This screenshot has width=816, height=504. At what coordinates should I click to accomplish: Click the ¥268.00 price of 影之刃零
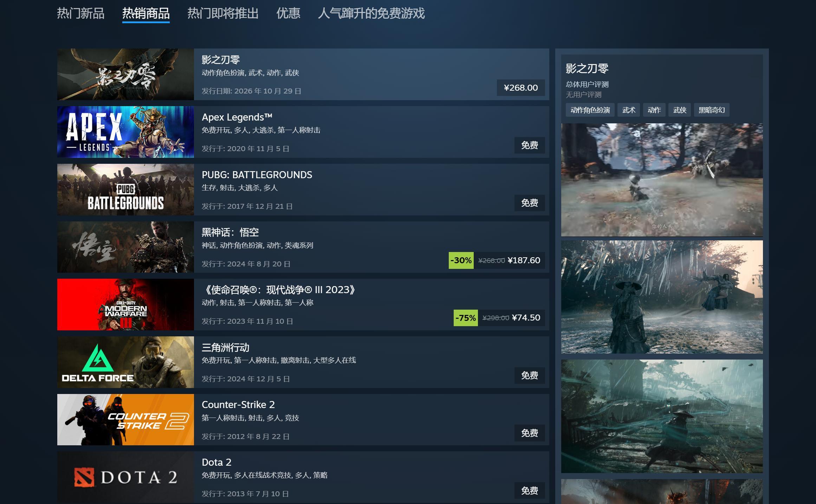(521, 88)
